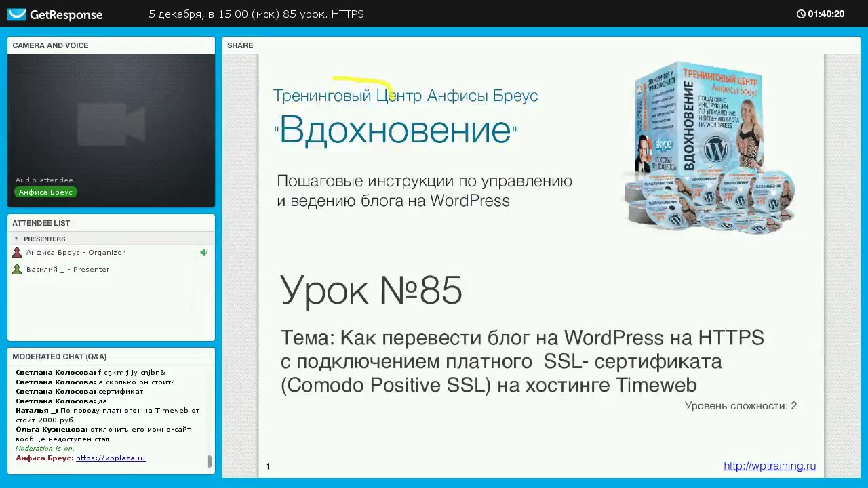Image resolution: width=868 pixels, height=488 pixels.
Task: Click the 'Вдохновение' title on slide
Action: pyautogui.click(x=395, y=129)
